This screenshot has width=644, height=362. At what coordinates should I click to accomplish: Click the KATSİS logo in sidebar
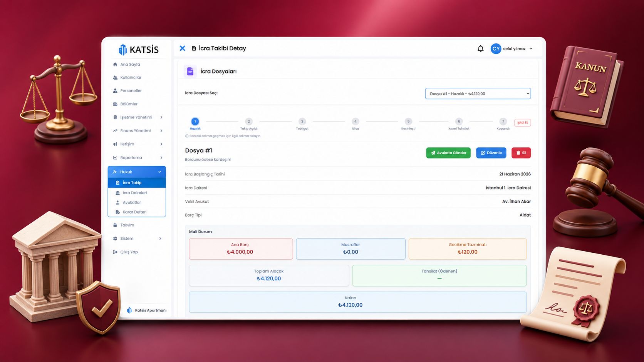139,50
